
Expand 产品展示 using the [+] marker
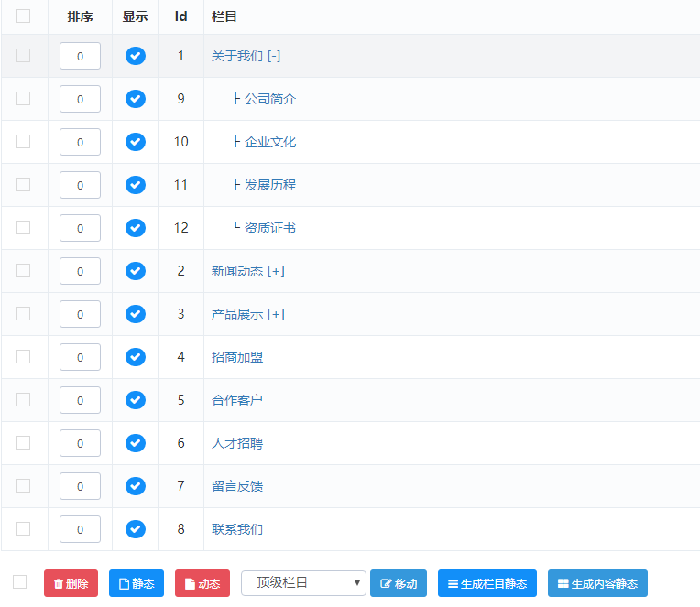point(277,314)
